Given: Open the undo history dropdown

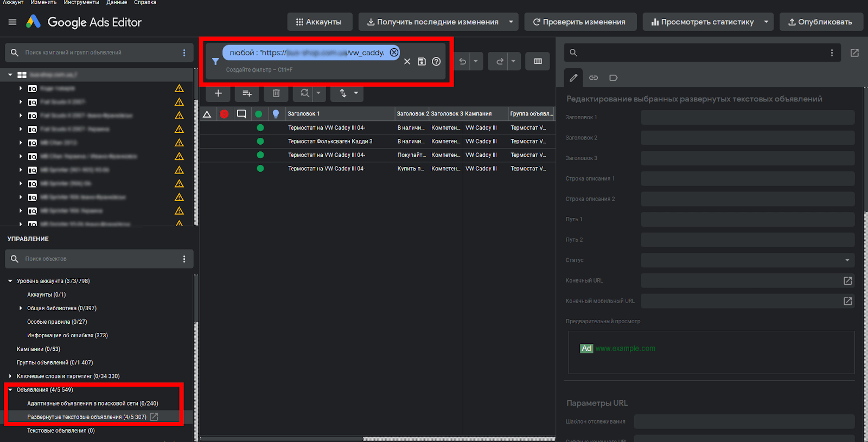Looking at the screenshot, I should pos(476,61).
